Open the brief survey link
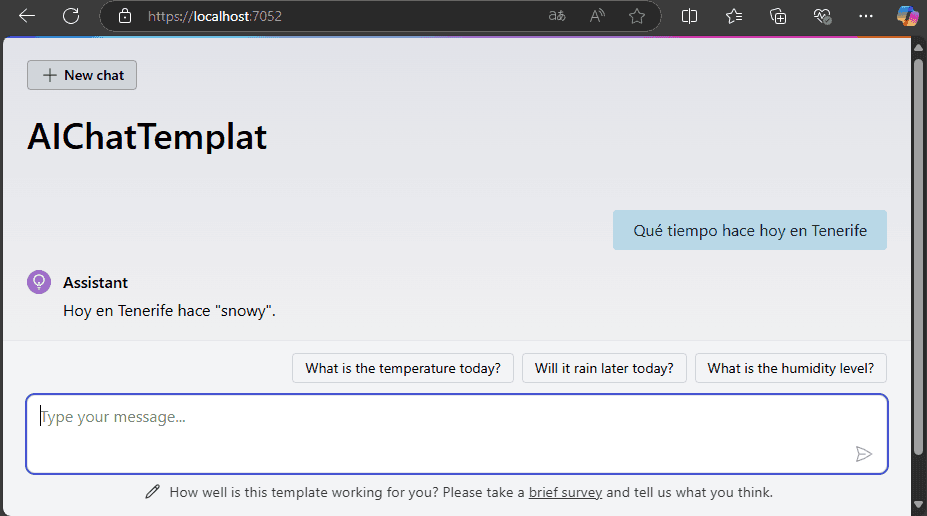 click(565, 492)
